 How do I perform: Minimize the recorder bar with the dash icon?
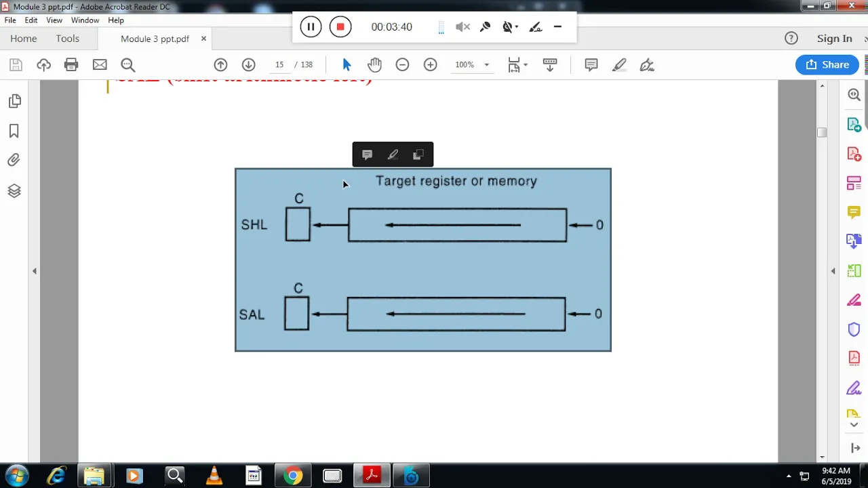pos(557,27)
